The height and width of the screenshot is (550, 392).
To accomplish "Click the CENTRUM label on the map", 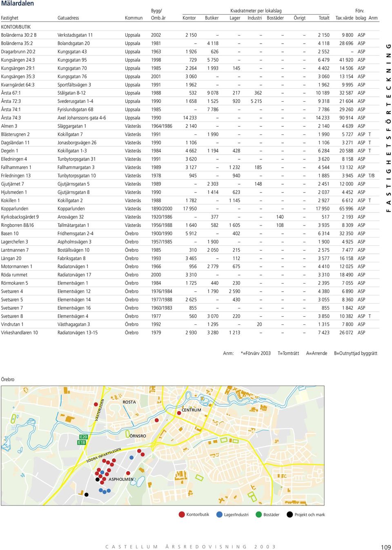I will click(x=192, y=410).
